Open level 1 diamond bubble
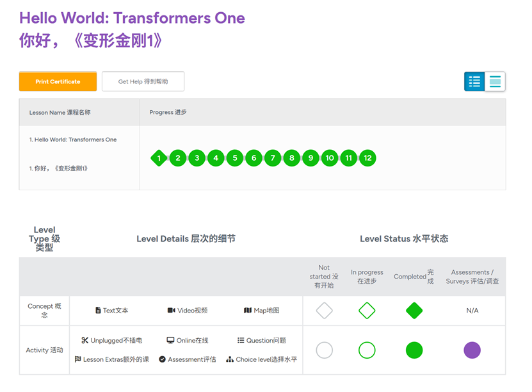Viewport: 532px width, 392px height. pos(159,158)
